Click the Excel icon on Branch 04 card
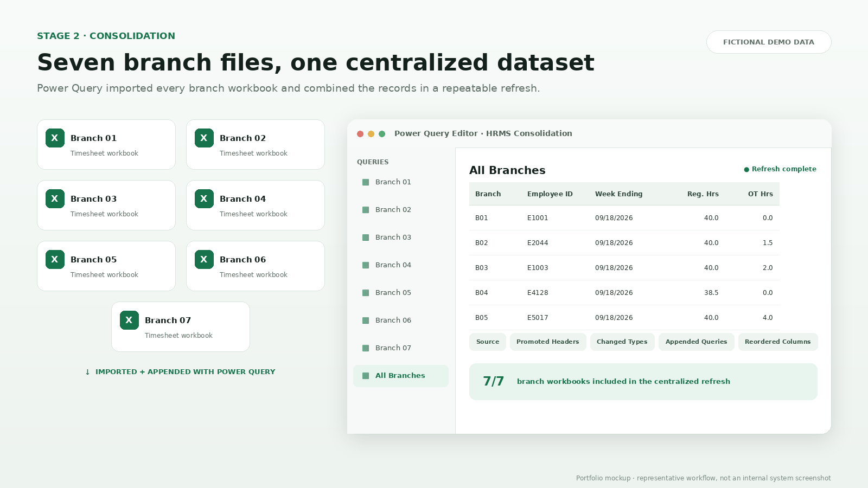Viewport: 868px width, 488px height. point(204,198)
